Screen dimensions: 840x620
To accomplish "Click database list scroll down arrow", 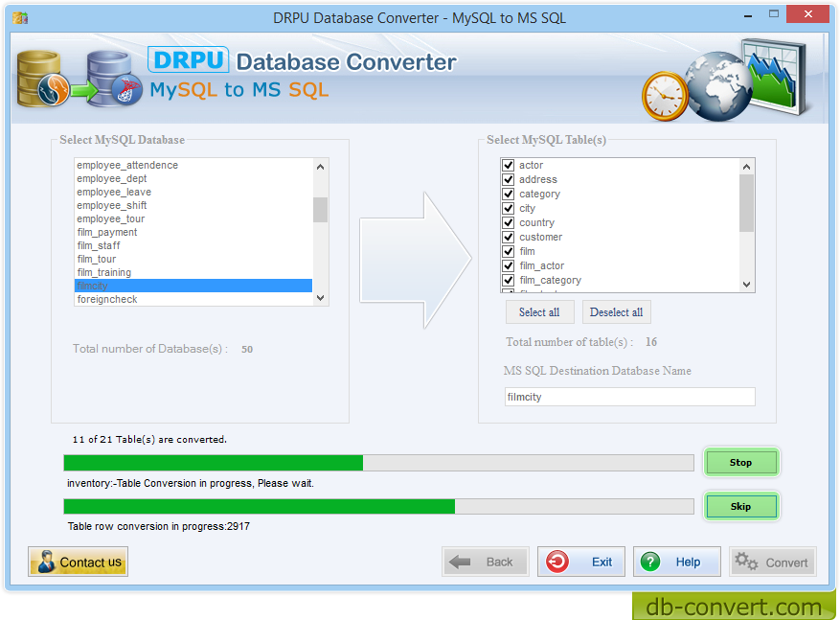I will click(320, 298).
